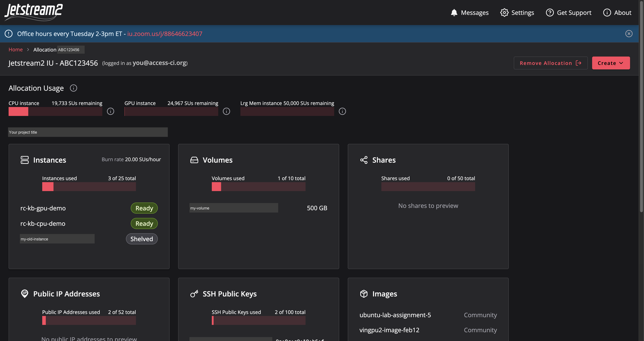Click the Volumes drive icon
The image size is (644, 341).
click(x=194, y=160)
